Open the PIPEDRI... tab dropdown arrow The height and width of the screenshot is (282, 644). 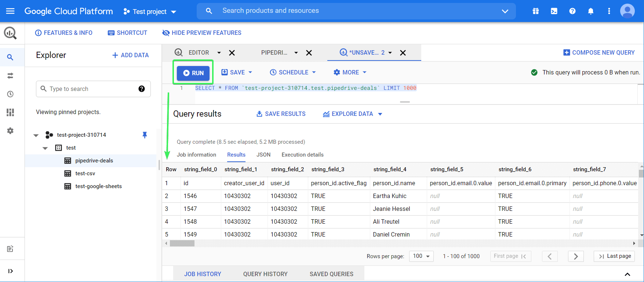[296, 53]
